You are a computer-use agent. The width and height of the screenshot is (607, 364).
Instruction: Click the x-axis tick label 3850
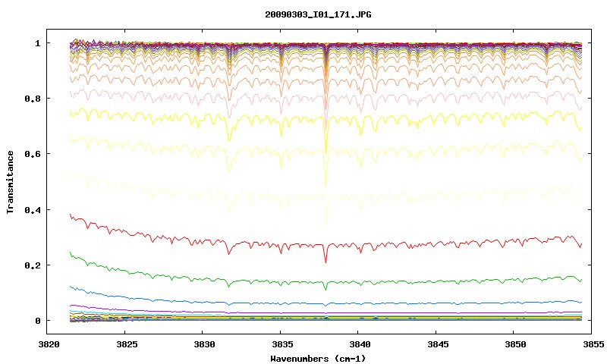tap(515, 344)
